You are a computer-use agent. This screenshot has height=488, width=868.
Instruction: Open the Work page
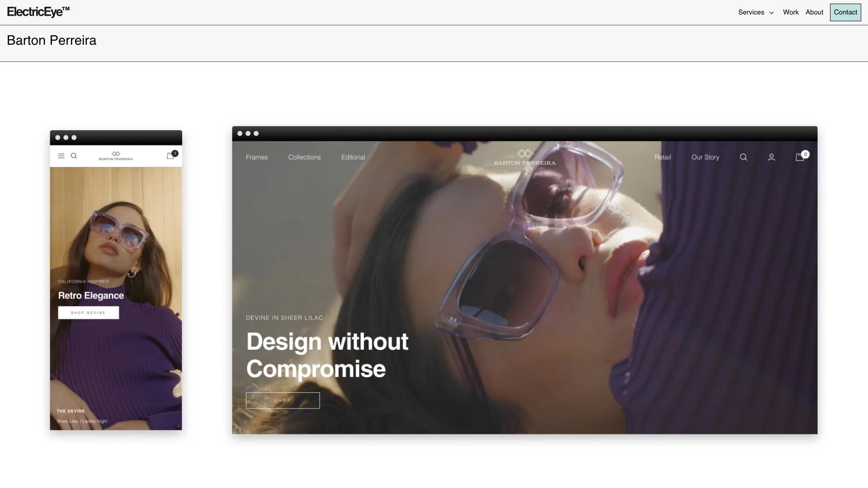pos(791,12)
